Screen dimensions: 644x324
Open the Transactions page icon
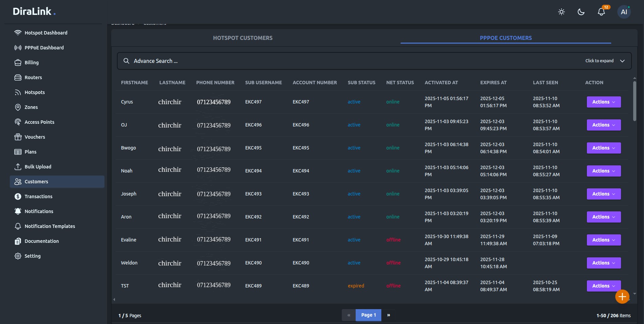click(18, 196)
